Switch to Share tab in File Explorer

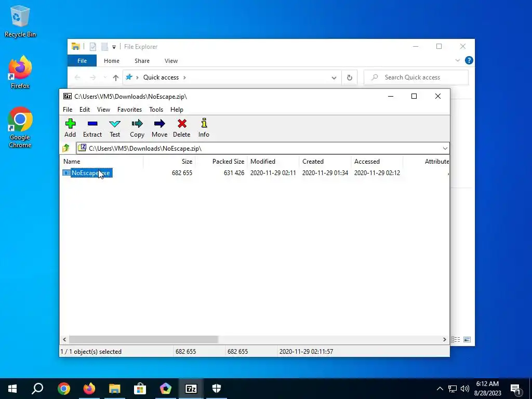pyautogui.click(x=142, y=61)
